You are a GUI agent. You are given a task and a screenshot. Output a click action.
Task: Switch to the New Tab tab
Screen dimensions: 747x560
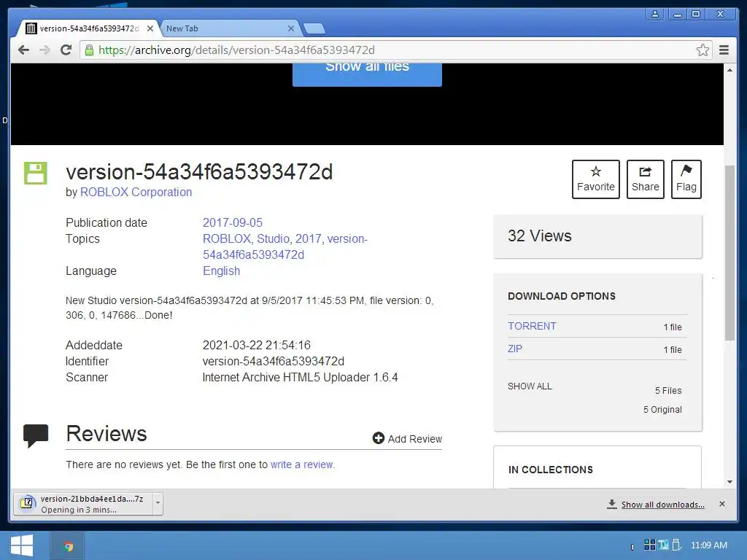(x=228, y=28)
